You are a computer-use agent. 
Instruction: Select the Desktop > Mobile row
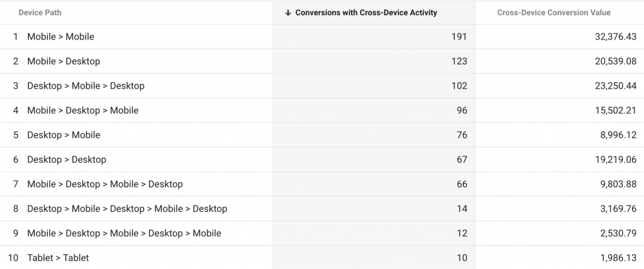64,135
